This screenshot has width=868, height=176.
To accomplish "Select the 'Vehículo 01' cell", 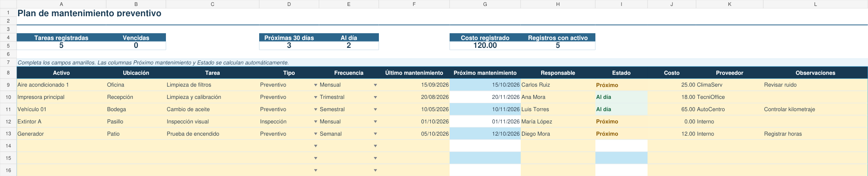I will point(61,109).
